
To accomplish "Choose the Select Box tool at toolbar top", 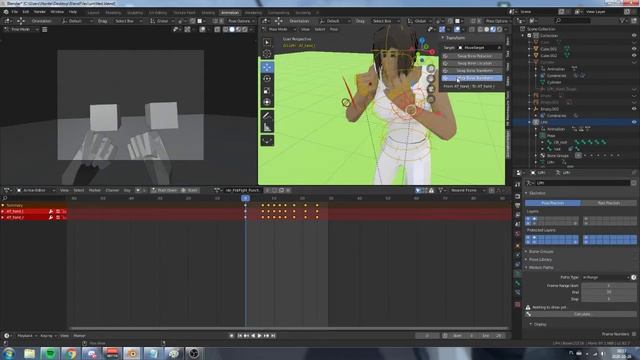I will [x=267, y=42].
